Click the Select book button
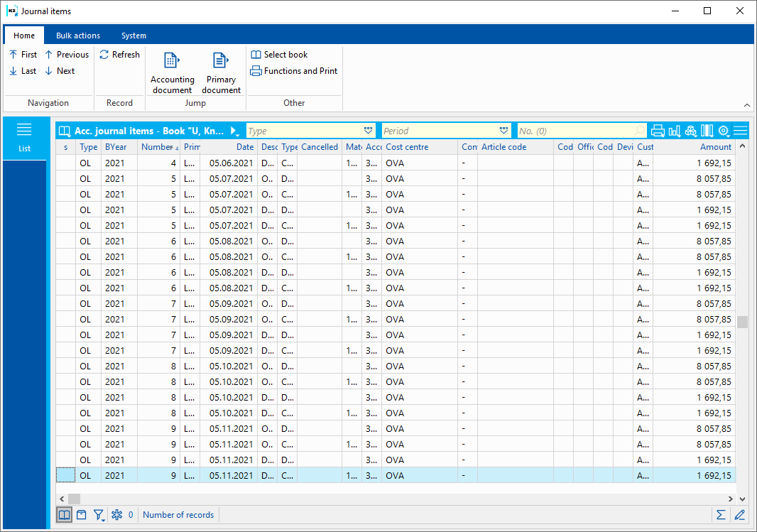The width and height of the screenshot is (757, 532). 279,55
